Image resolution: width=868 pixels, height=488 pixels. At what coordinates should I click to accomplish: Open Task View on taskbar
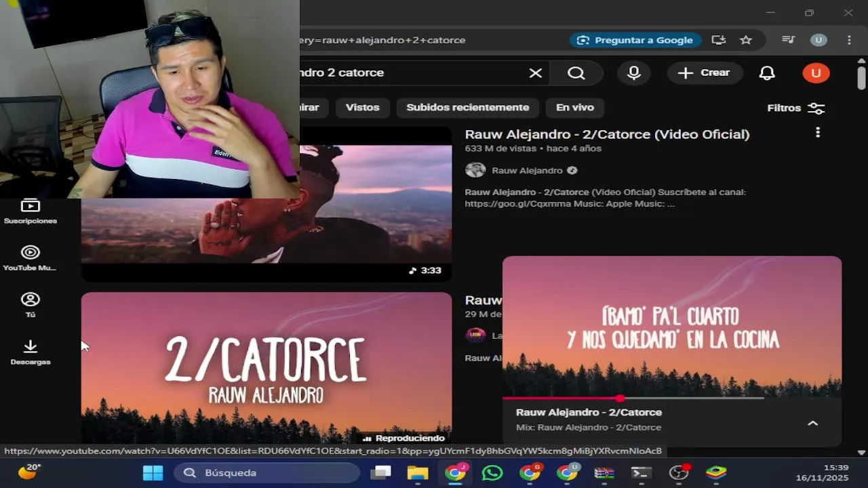coord(381,472)
